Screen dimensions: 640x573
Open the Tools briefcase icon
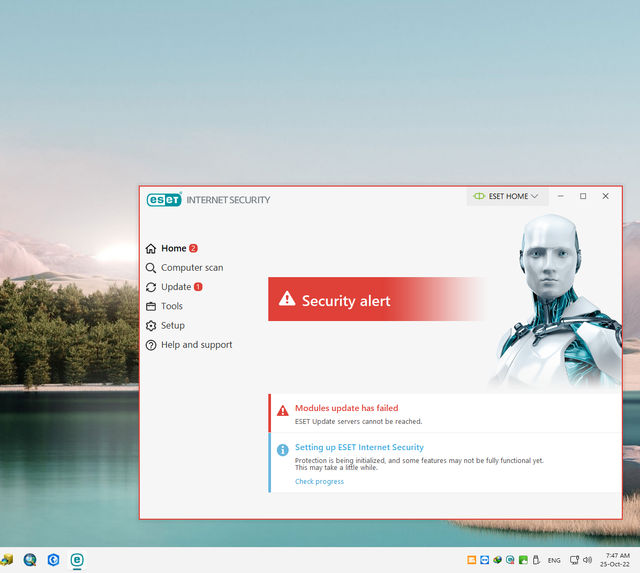point(151,306)
